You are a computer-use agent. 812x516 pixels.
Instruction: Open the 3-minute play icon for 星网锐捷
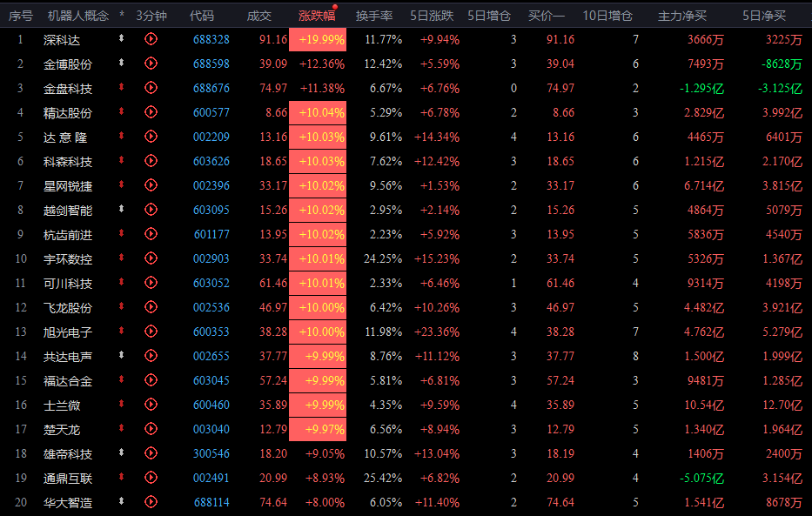click(151, 185)
